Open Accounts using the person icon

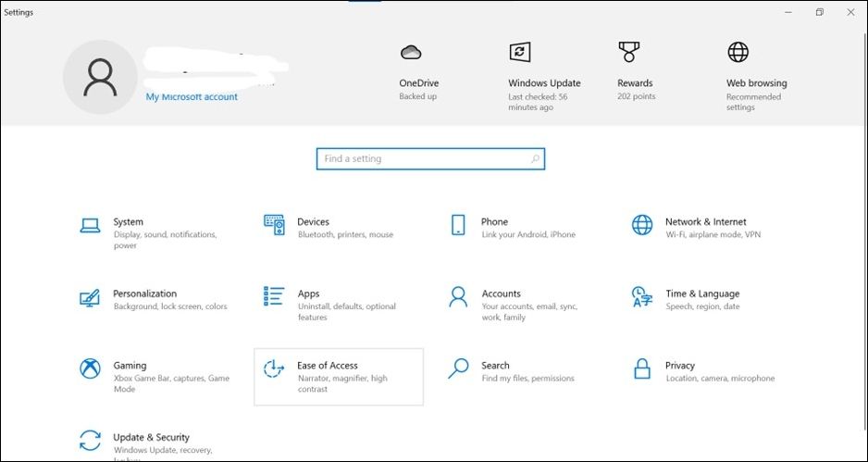click(x=458, y=296)
